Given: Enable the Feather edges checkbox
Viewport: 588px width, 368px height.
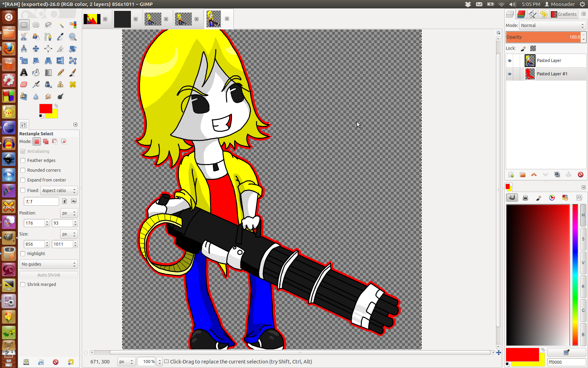Looking at the screenshot, I should point(23,161).
